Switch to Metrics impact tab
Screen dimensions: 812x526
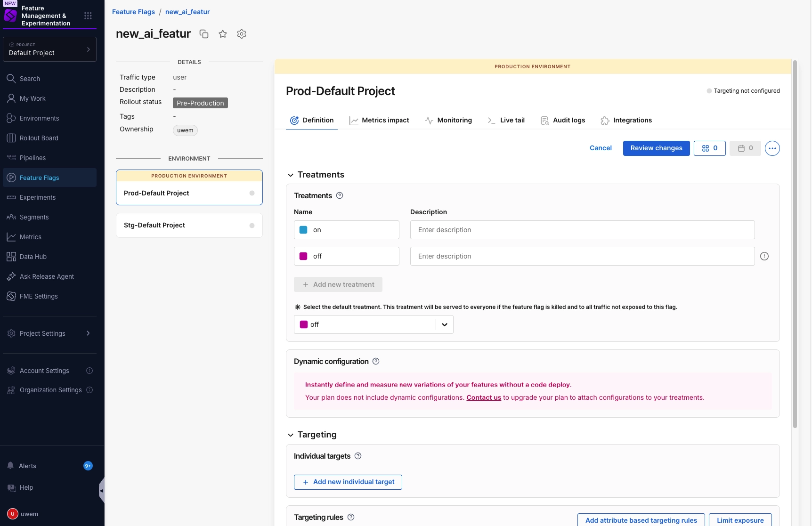coord(379,120)
